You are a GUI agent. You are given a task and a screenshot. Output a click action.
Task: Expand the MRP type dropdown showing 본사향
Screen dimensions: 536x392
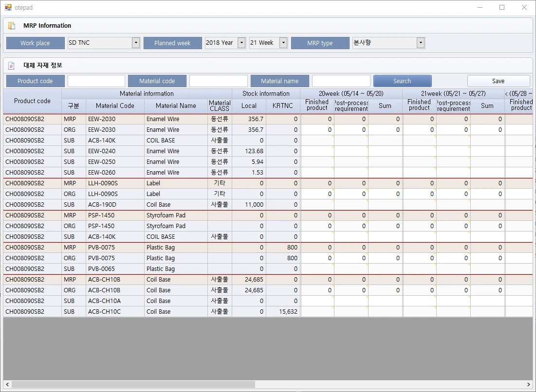tap(421, 43)
